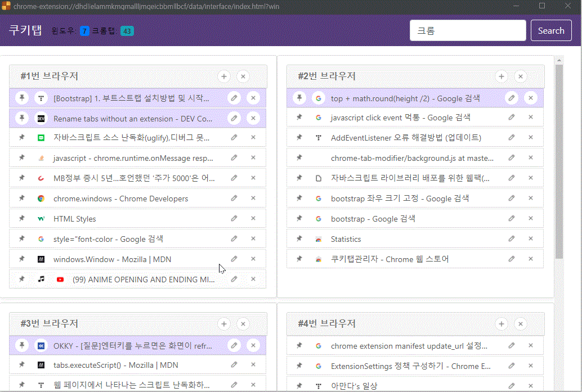Close the HTML Styles tab
This screenshot has width=582, height=392.
[x=253, y=218]
